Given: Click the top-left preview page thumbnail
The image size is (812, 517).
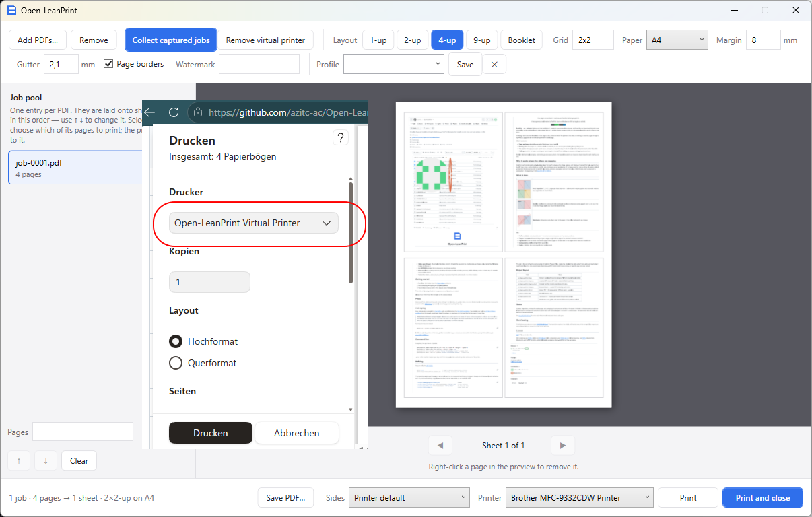Looking at the screenshot, I should (453, 181).
